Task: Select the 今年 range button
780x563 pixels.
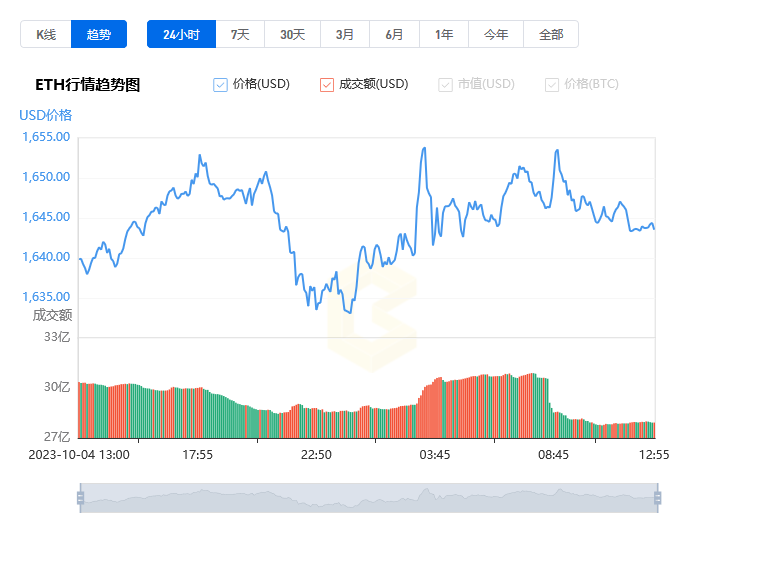Action: pyautogui.click(x=496, y=34)
